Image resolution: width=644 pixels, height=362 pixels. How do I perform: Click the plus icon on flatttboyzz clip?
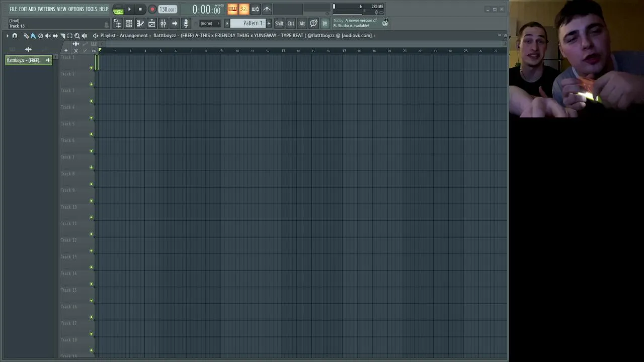click(48, 60)
